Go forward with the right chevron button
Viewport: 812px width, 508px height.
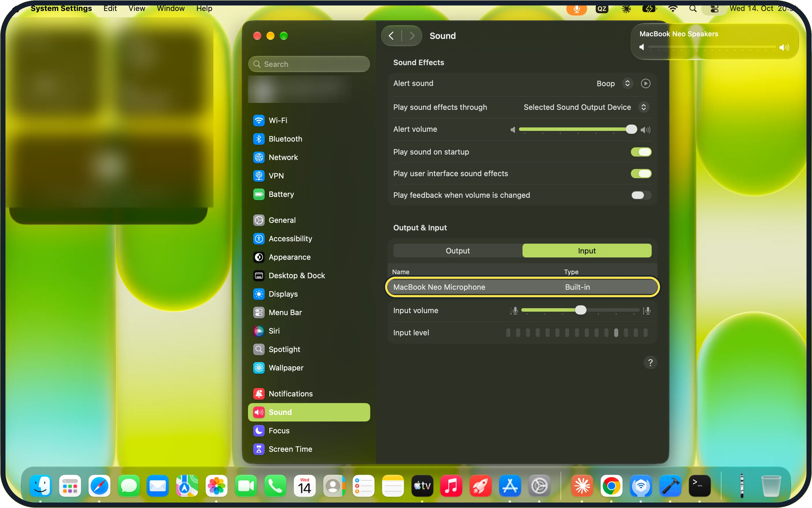[412, 36]
